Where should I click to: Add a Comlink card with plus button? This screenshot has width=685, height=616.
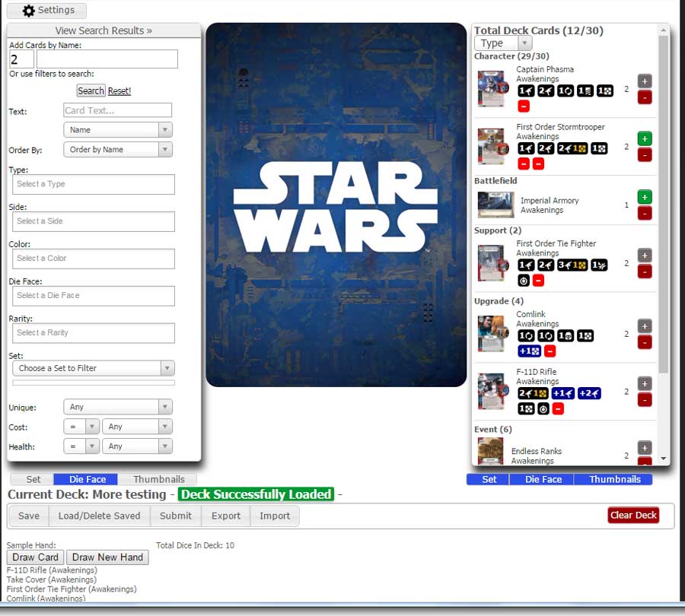[645, 326]
